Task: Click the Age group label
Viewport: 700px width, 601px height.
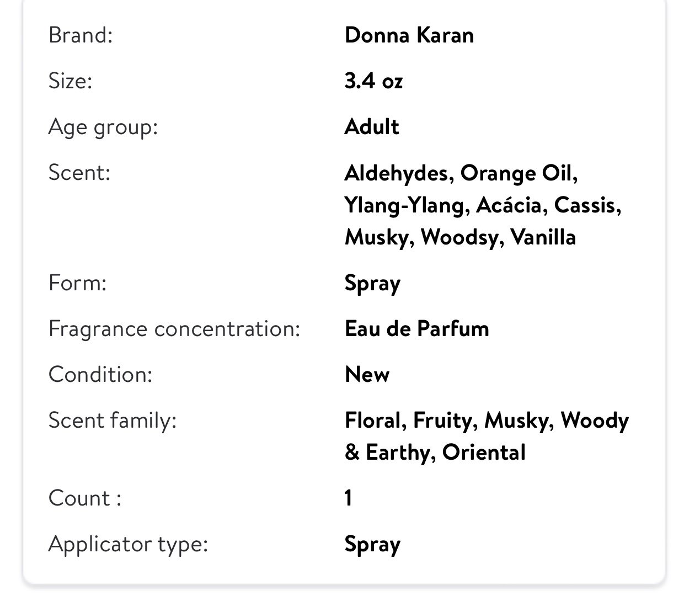Action: (103, 127)
